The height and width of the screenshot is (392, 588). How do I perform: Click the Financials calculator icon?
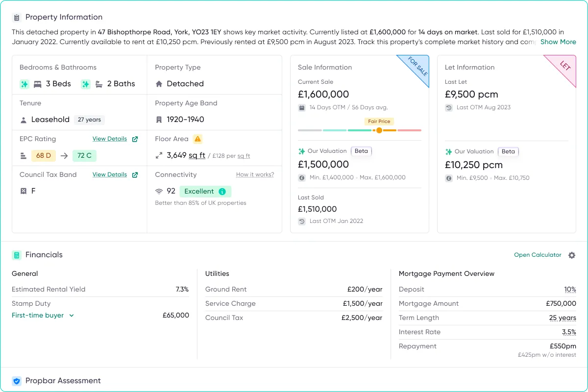pyautogui.click(x=17, y=255)
